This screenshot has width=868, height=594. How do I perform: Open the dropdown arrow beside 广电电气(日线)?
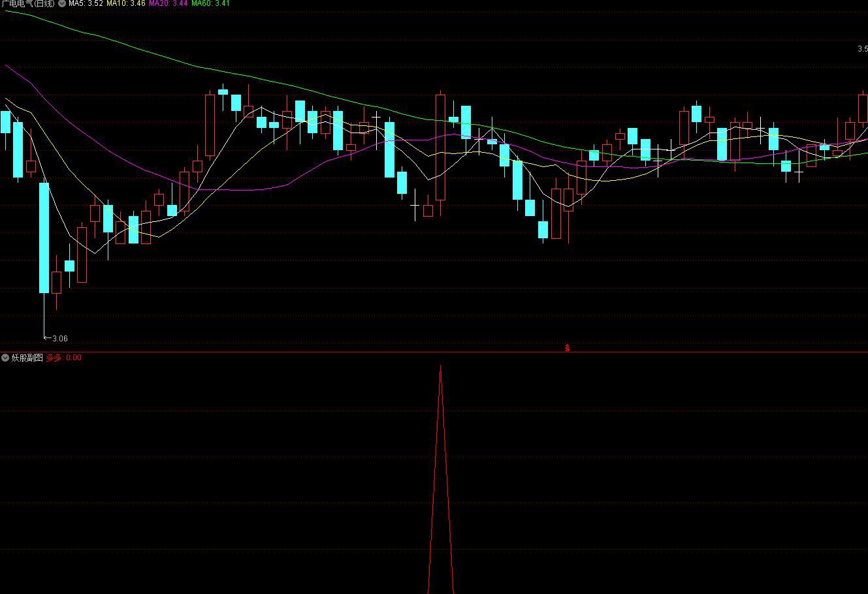[x=62, y=3]
